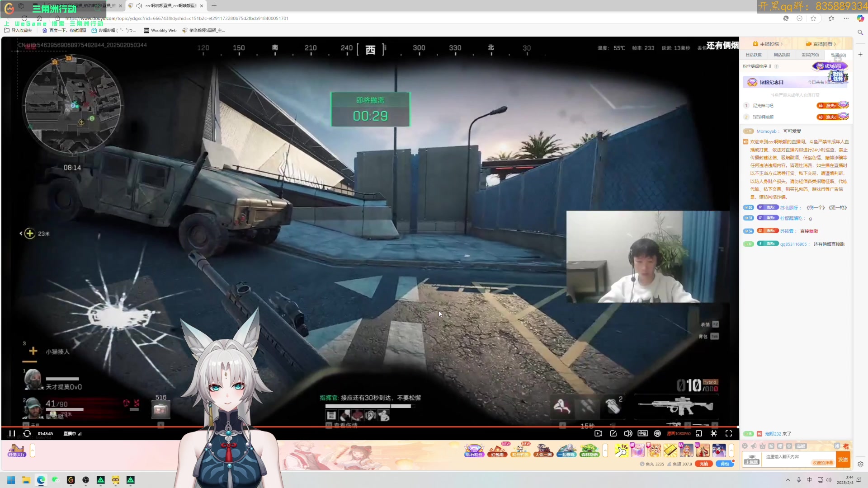Click the question mark help icon beside 粉丝等级排序

click(776, 66)
